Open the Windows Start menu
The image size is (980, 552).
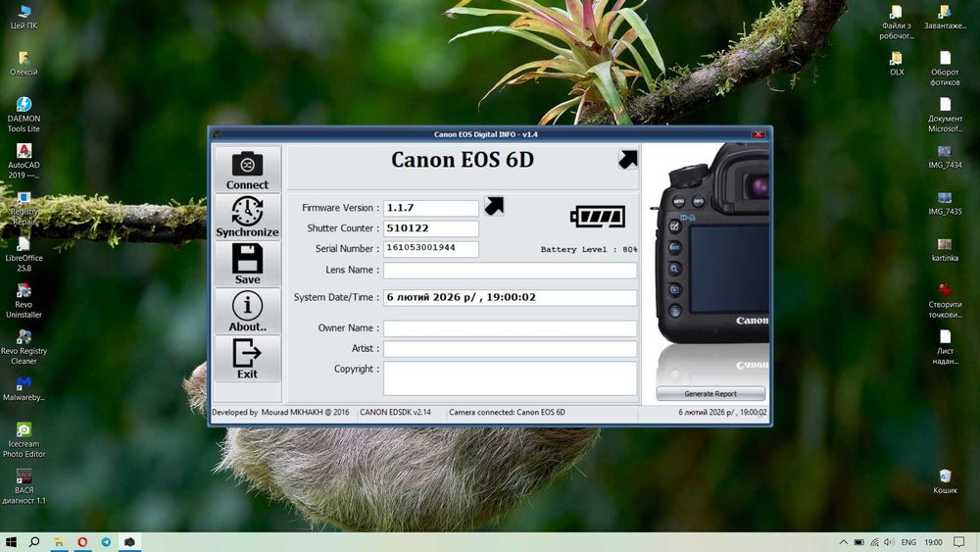click(11, 542)
